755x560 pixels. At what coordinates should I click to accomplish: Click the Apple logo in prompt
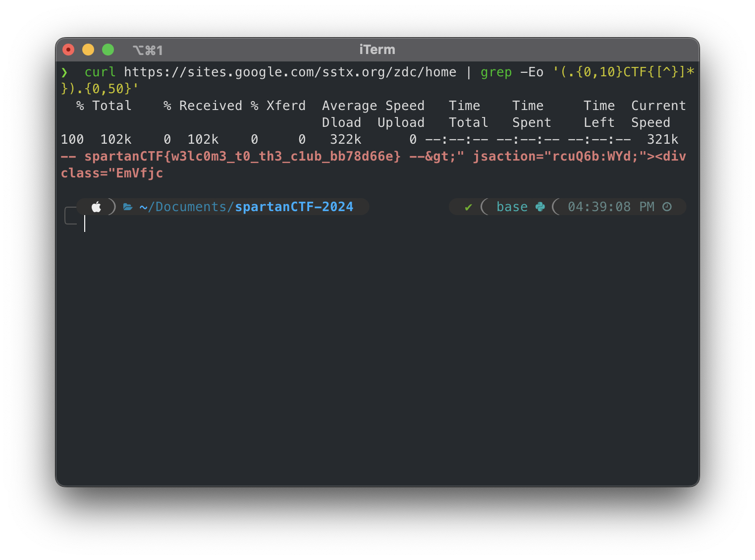pyautogui.click(x=96, y=207)
